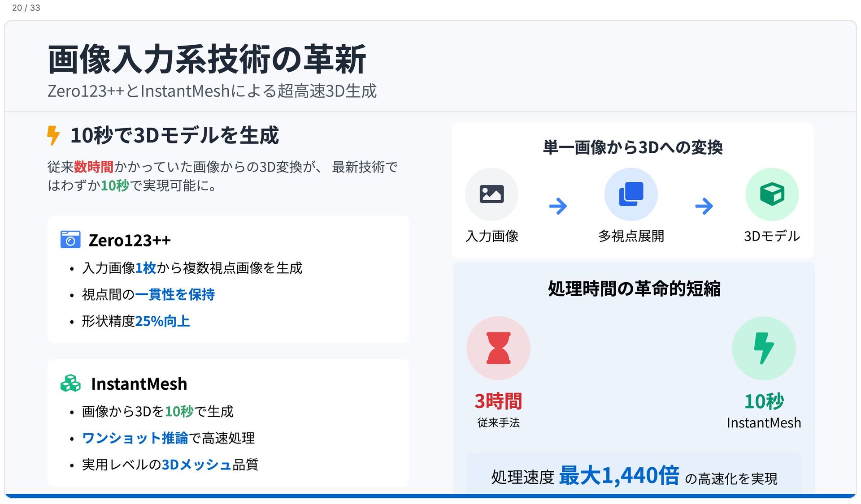861x504 pixels.
Task: Click heading 単一画像から3Dへの変換
Action: pyautogui.click(x=633, y=147)
